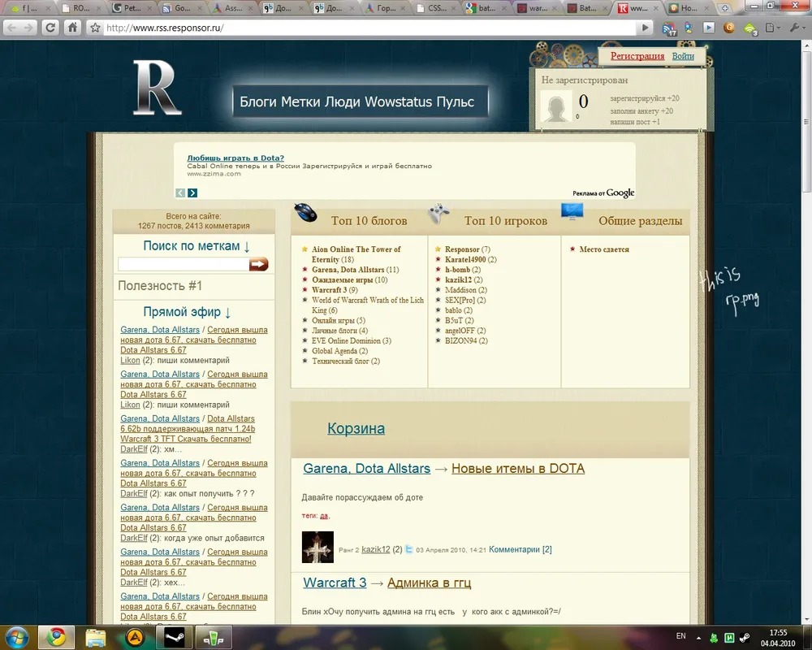This screenshot has width=812, height=650.
Task: Click the Responsor R logo
Action: 158,87
